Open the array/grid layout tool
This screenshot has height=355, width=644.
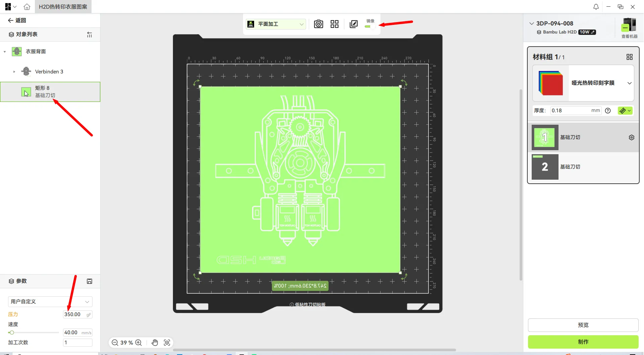click(x=334, y=24)
